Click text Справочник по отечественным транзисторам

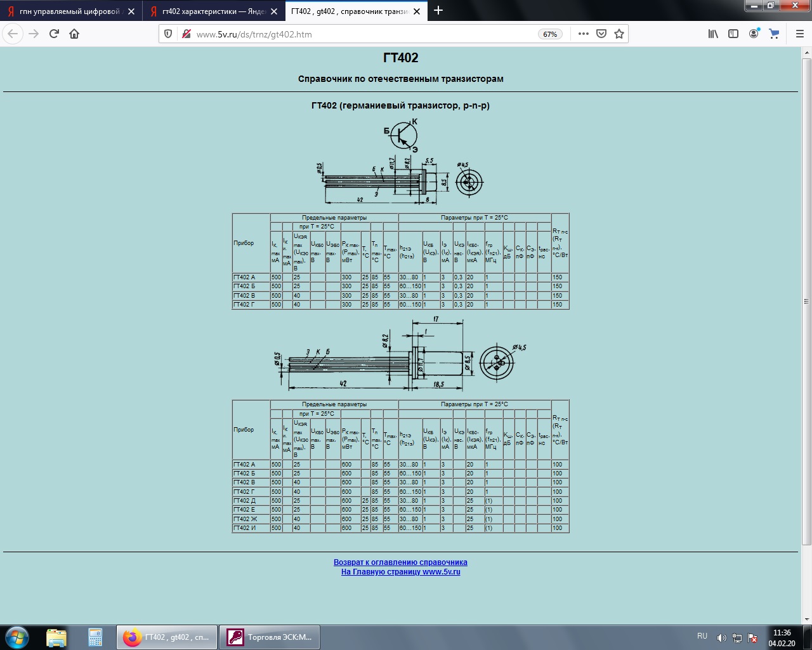pyautogui.click(x=401, y=79)
